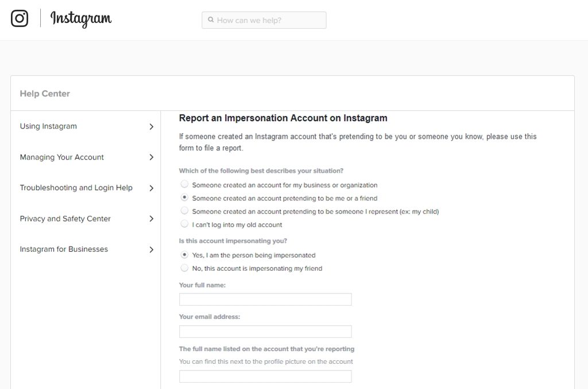Expand the Using Instagram chevron arrow
588x389 pixels.
pyautogui.click(x=152, y=127)
